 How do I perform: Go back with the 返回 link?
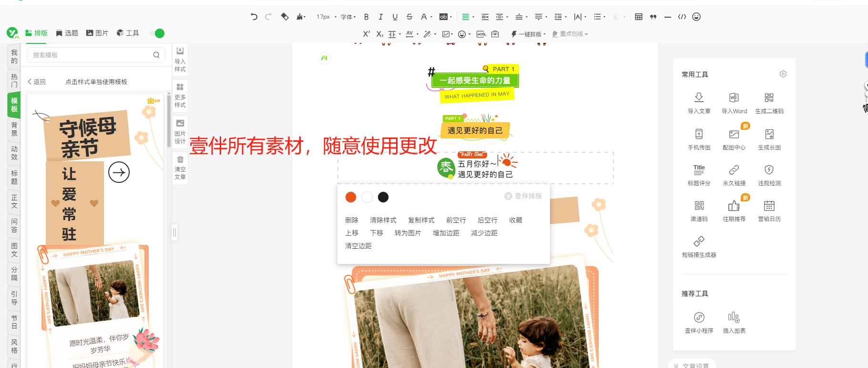(37, 82)
